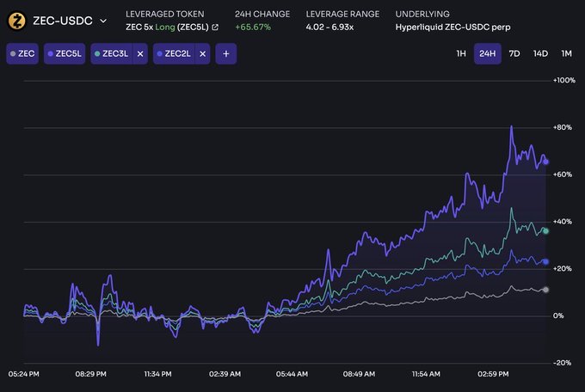This screenshot has height=392, width=585.
Task: Click ZEC gray line end-point marker
Action: pyautogui.click(x=545, y=290)
